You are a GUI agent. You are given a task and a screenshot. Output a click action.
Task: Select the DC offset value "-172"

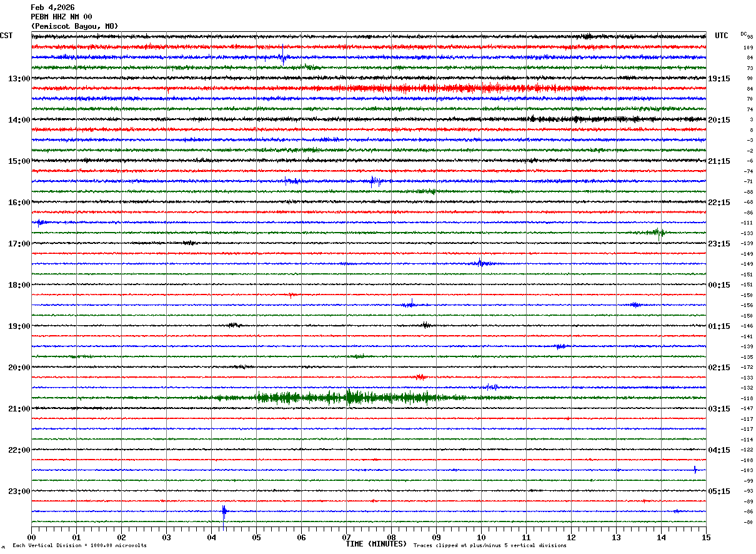coord(747,367)
